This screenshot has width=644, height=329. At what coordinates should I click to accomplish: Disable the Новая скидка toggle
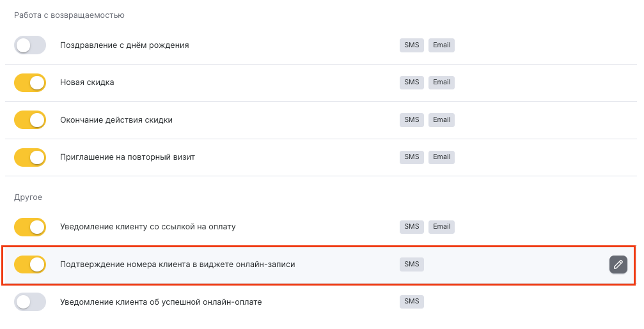[x=30, y=82]
